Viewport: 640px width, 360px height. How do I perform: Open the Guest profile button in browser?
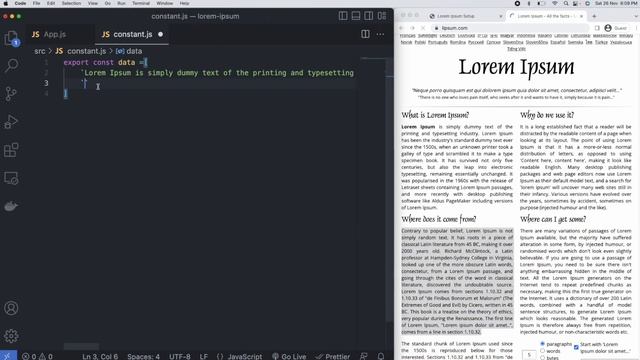click(616, 28)
